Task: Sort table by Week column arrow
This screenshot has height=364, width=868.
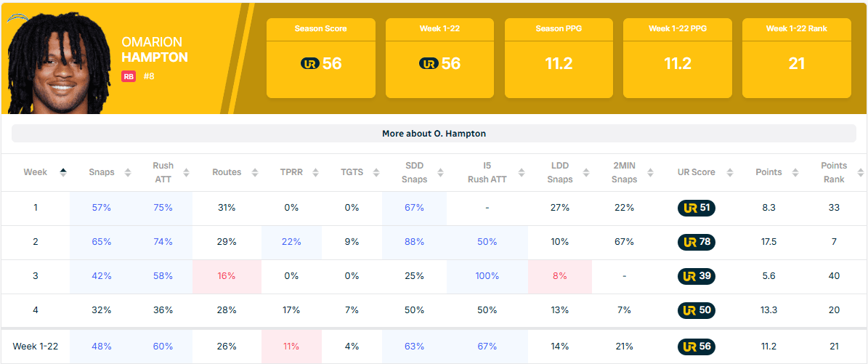Action: [x=63, y=172]
